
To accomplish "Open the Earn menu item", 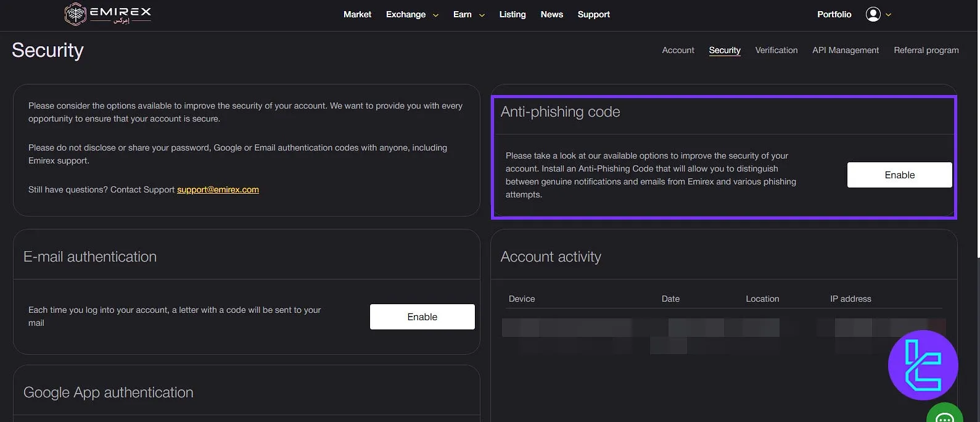I will 462,14.
